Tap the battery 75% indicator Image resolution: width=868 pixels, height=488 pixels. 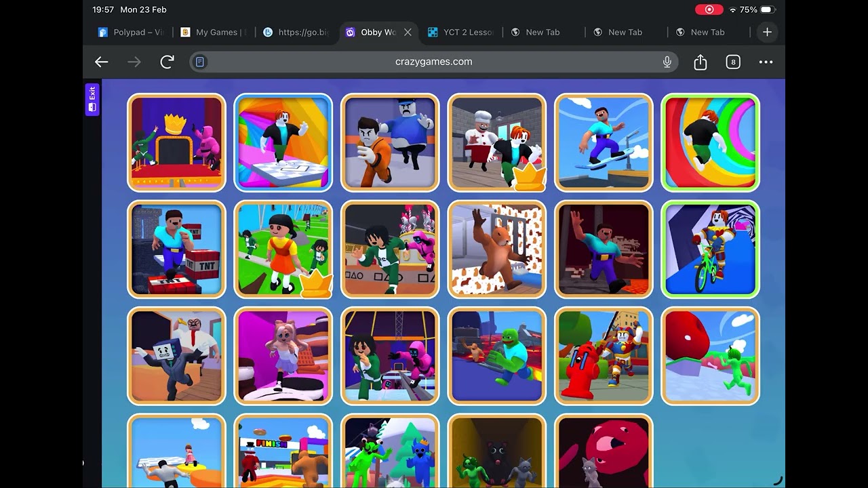757,9
